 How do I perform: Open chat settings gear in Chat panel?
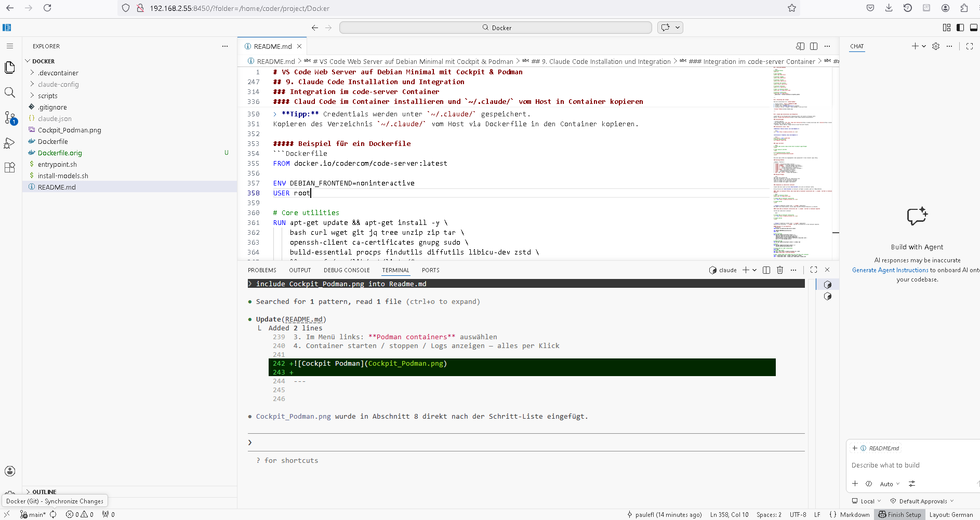(x=936, y=46)
